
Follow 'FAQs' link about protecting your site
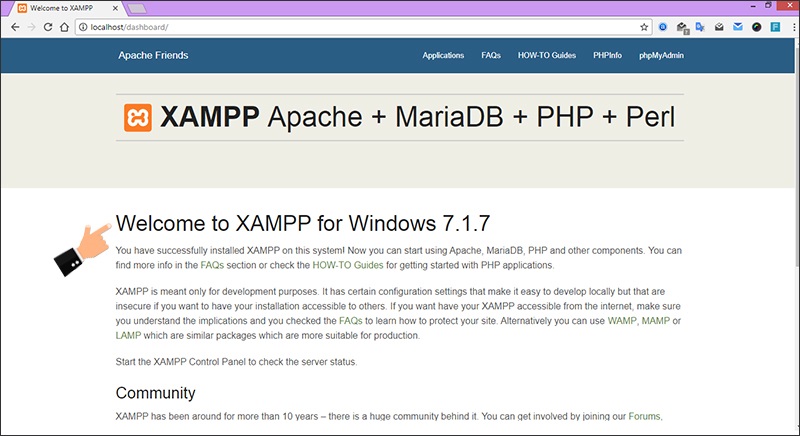[x=351, y=321]
